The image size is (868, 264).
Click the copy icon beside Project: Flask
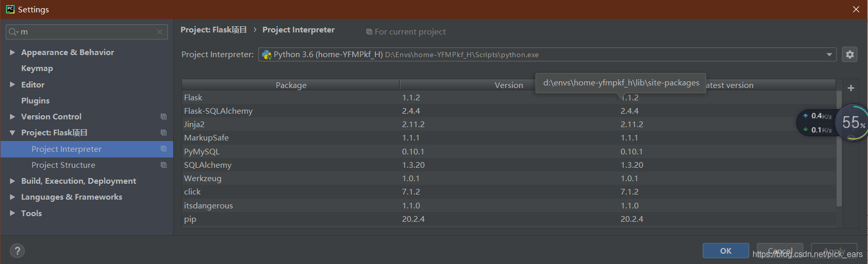point(163,133)
